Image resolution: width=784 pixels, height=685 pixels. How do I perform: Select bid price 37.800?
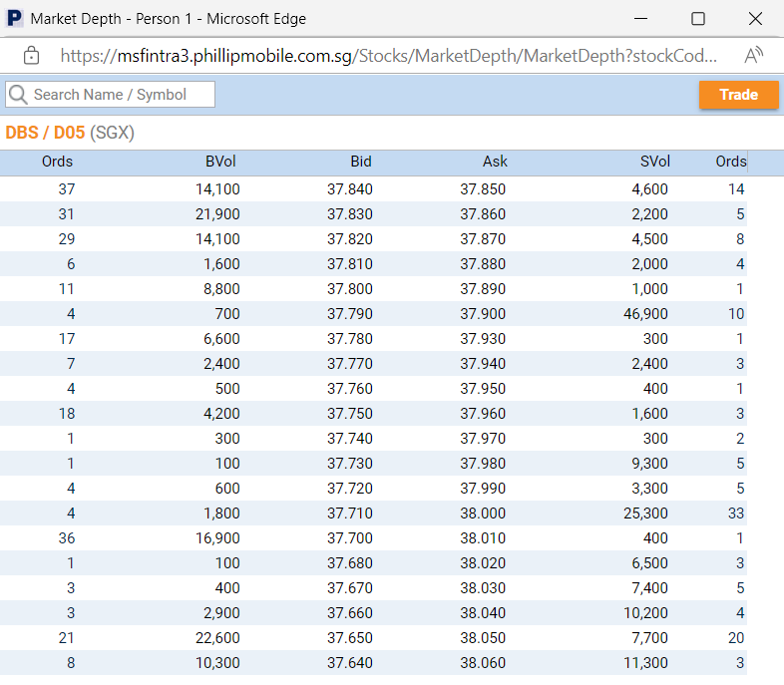point(350,289)
